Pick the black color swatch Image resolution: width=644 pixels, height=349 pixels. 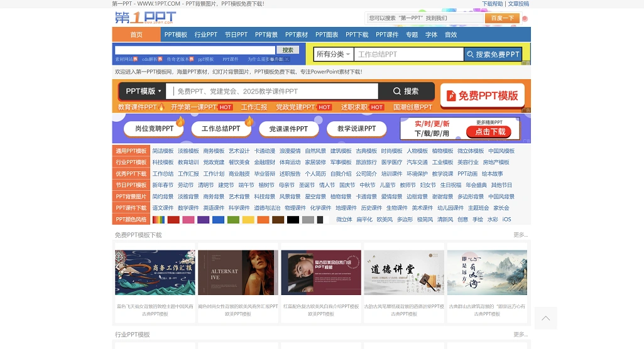[x=293, y=220]
